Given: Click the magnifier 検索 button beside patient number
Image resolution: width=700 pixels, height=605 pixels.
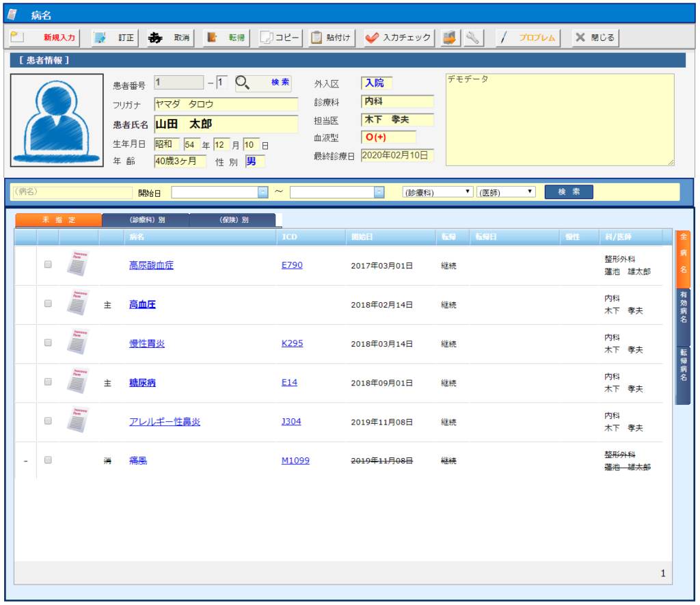Looking at the screenshot, I should coord(263,83).
